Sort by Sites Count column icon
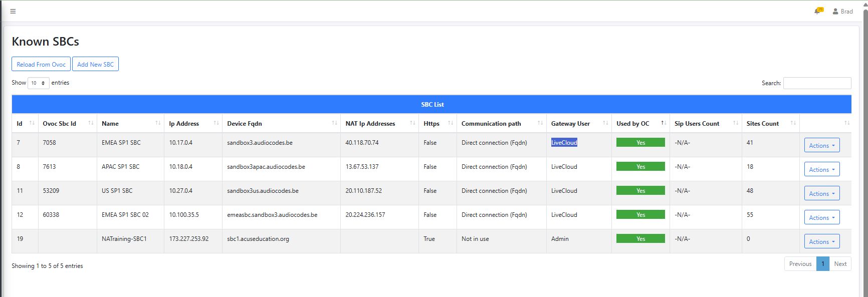 coord(793,123)
